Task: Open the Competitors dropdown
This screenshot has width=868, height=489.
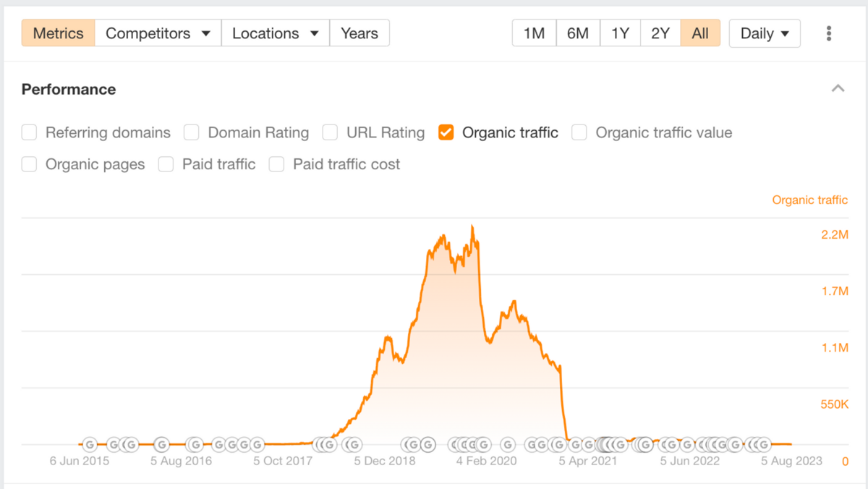Action: 158,33
